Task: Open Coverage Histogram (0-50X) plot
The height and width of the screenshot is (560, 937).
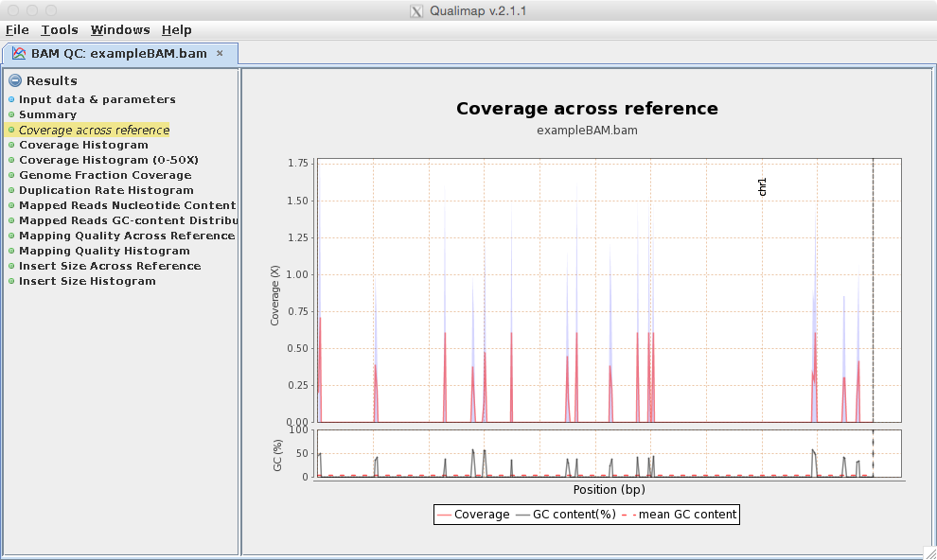Action: click(108, 160)
